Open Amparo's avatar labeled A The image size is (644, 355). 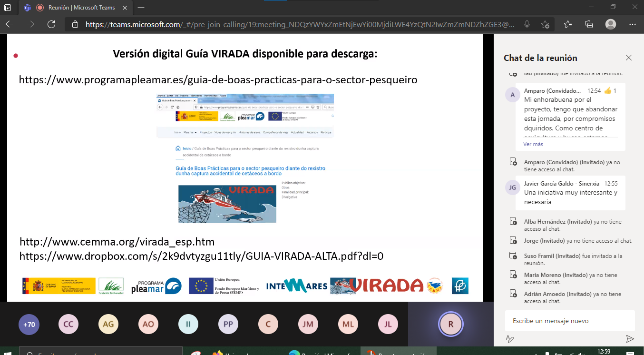[512, 95]
